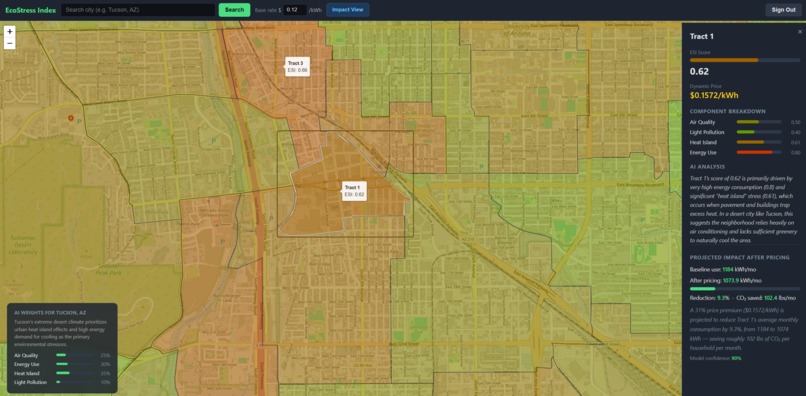Click the "AI ANALYSIS" section heading

(707, 167)
